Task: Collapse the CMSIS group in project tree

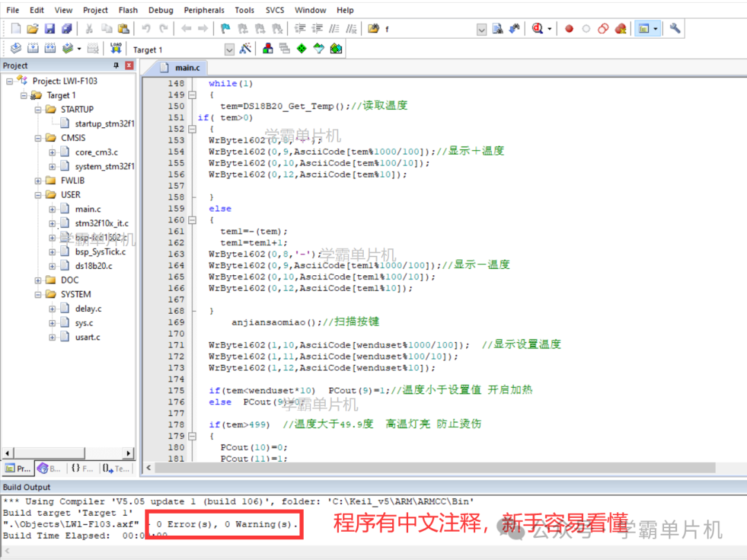Action: point(37,138)
